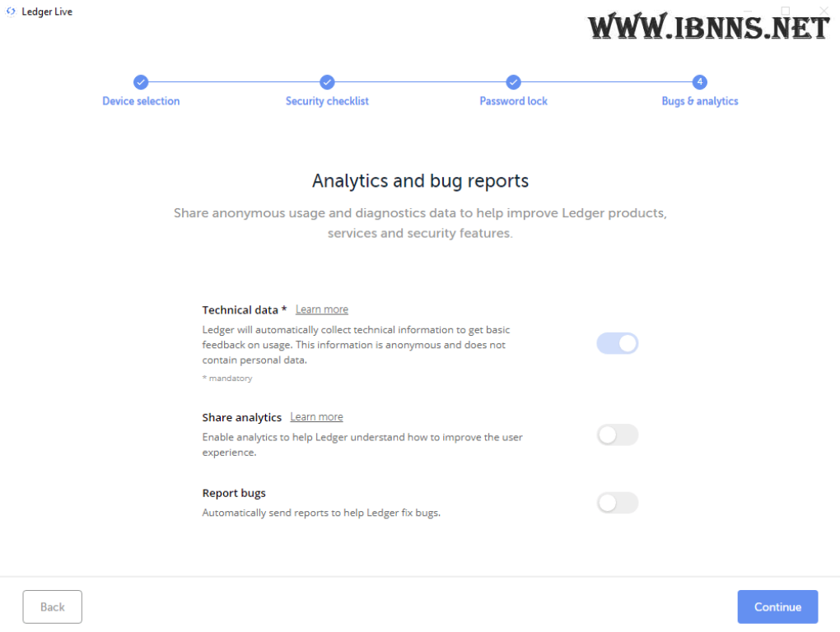Click the '* mandatory' footnote
This screenshot has height=632, width=840.
coord(227,379)
